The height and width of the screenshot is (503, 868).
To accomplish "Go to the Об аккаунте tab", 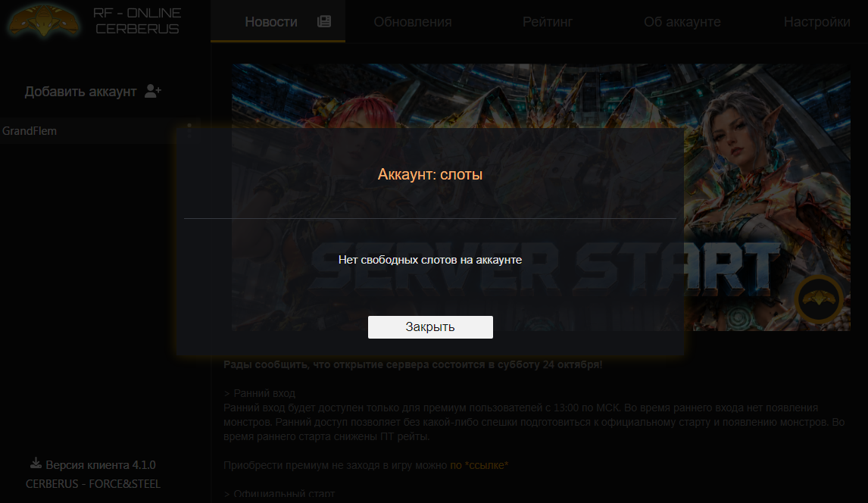I will coord(682,21).
